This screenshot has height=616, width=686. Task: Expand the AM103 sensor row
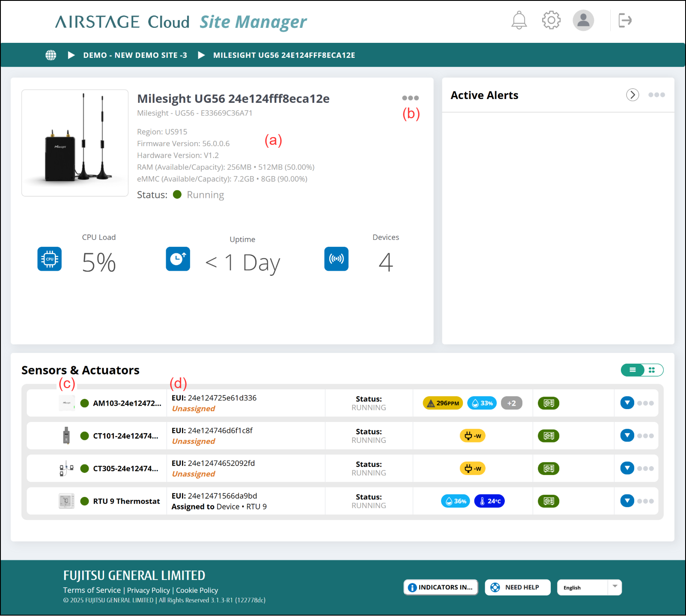627,403
